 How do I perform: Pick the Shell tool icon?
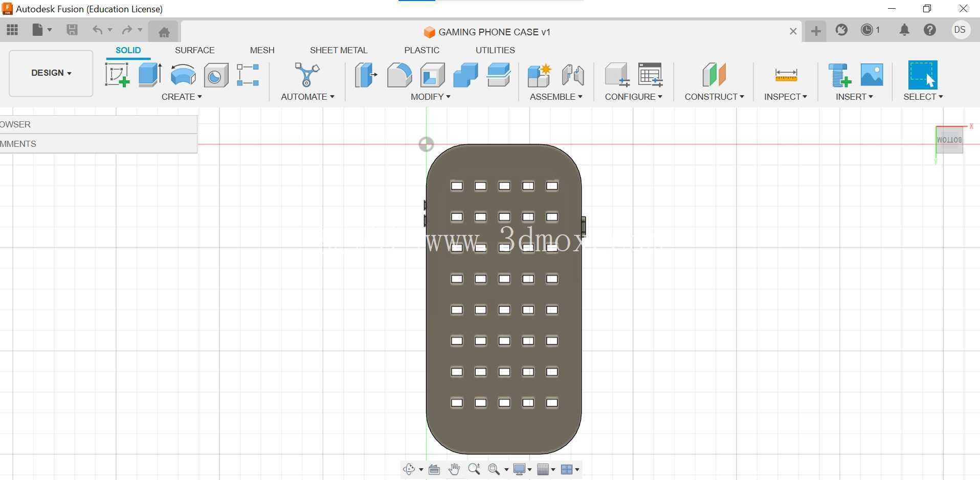[x=432, y=75]
